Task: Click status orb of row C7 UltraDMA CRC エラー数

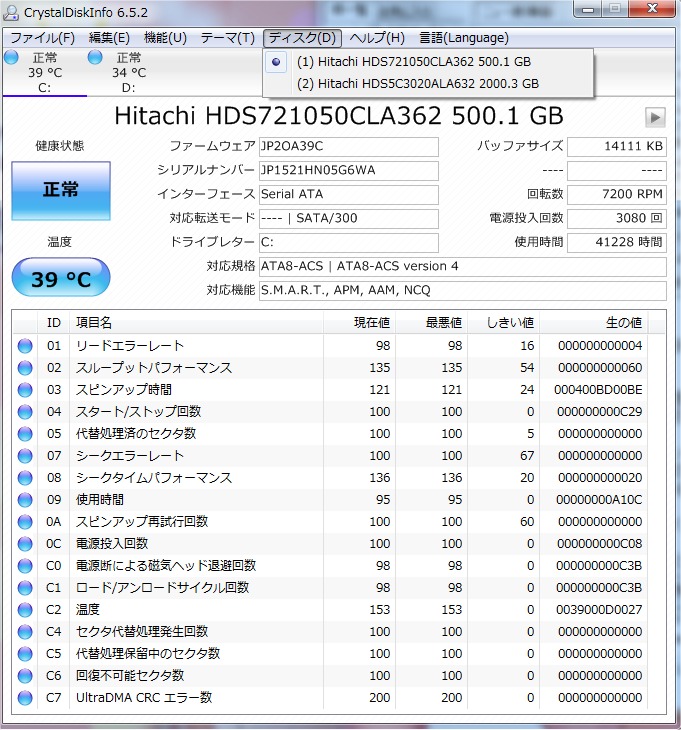Action: [25, 698]
